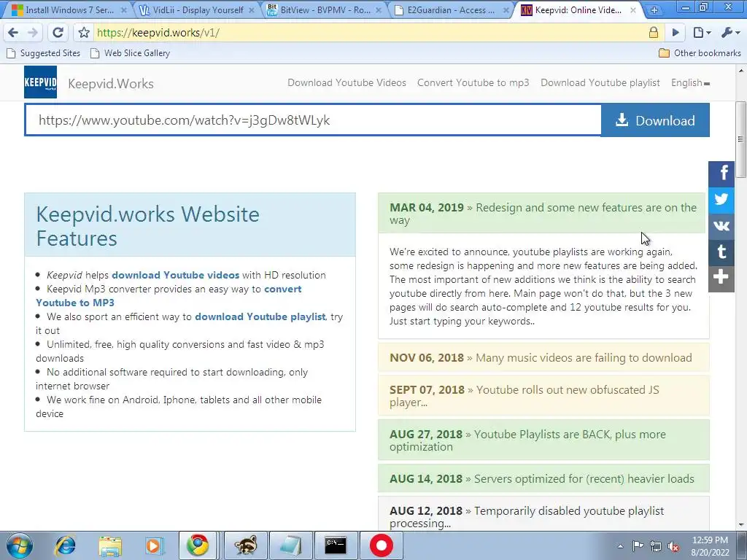Image resolution: width=747 pixels, height=560 pixels.
Task: Switch to BitView - BVPMV tab
Action: coord(323,10)
